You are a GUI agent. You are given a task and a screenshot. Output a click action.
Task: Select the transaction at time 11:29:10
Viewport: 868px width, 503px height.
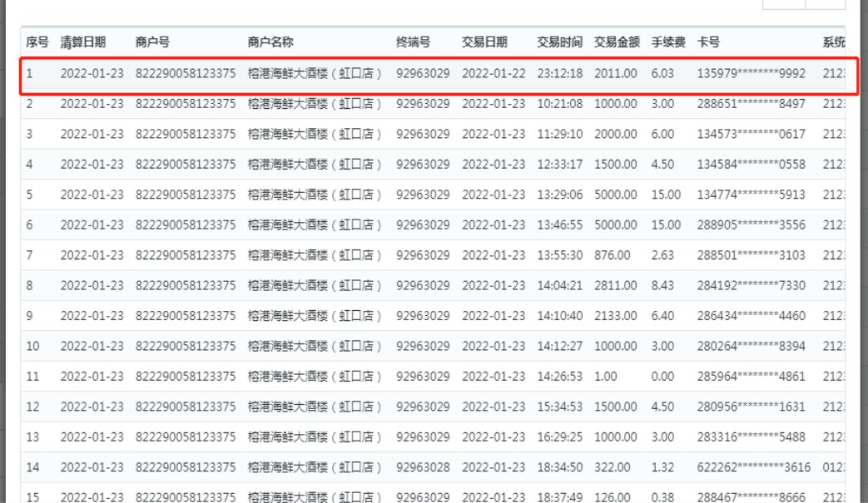tap(560, 134)
